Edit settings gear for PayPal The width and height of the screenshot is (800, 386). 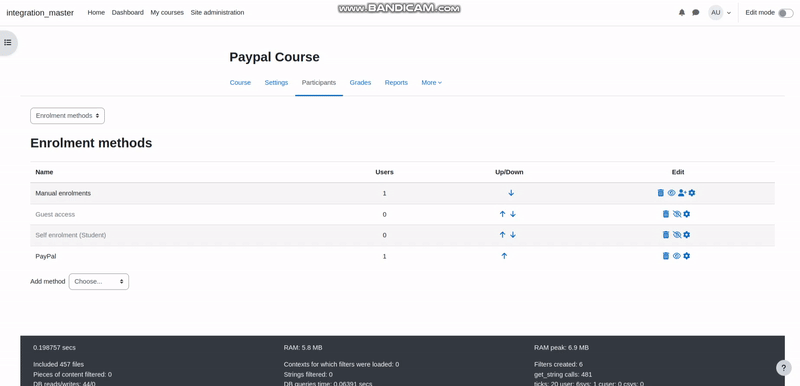point(687,256)
